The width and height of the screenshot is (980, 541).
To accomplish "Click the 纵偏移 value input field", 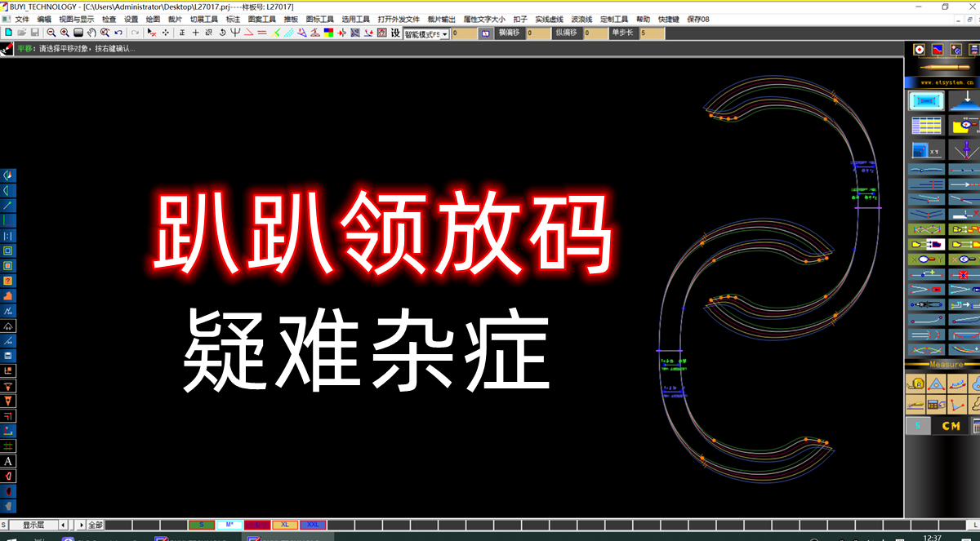I will click(x=596, y=33).
